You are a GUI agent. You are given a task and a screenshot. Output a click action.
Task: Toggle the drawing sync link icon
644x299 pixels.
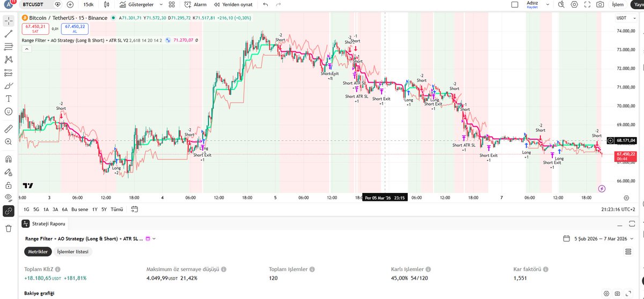[8, 211]
